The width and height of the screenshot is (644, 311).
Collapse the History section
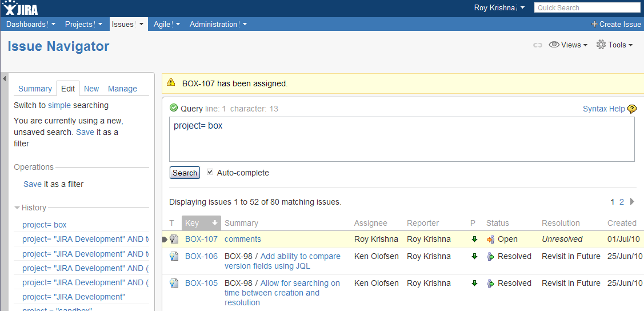pos(17,208)
